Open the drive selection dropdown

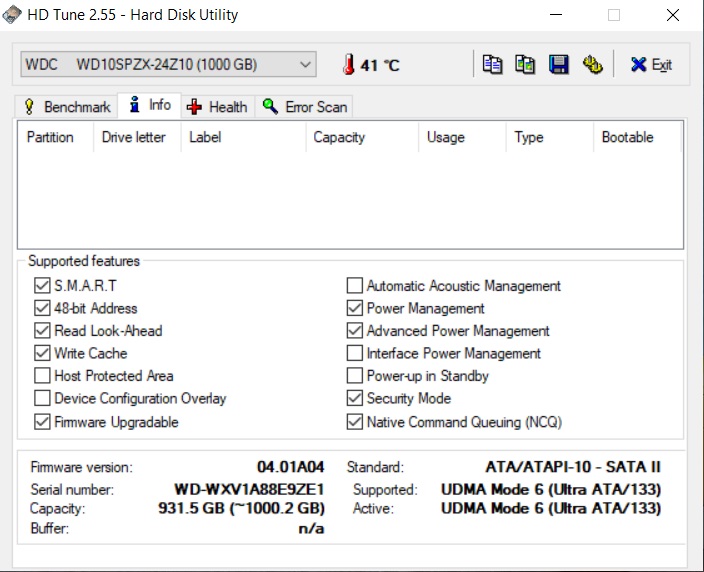click(168, 65)
